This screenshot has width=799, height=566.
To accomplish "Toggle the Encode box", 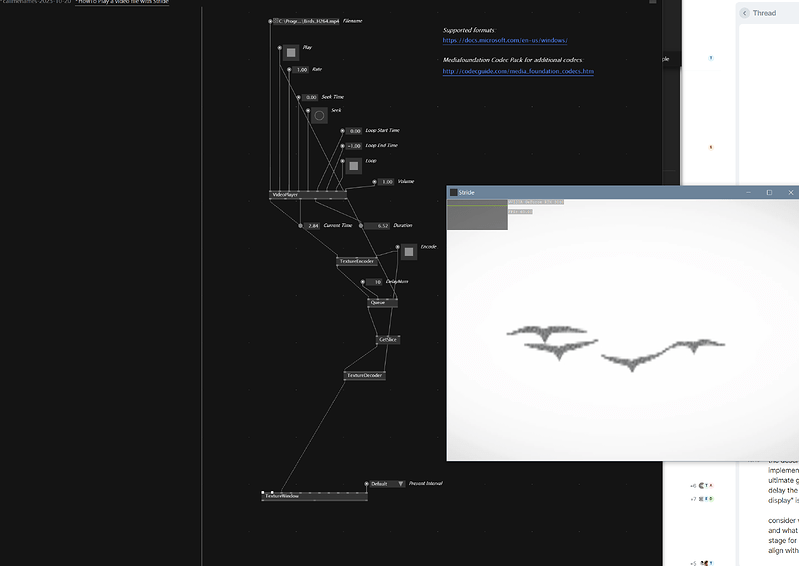I will [x=409, y=252].
